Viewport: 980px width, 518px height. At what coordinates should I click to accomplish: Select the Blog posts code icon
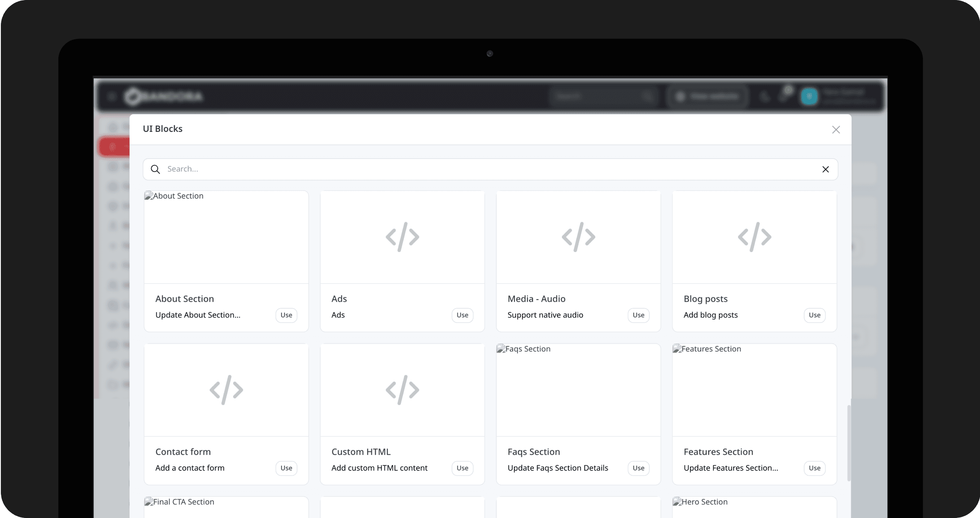pyautogui.click(x=754, y=237)
